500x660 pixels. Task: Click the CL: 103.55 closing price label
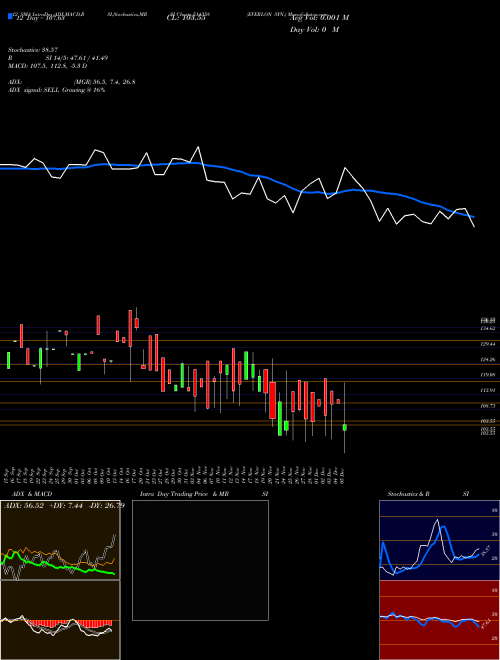click(186, 18)
